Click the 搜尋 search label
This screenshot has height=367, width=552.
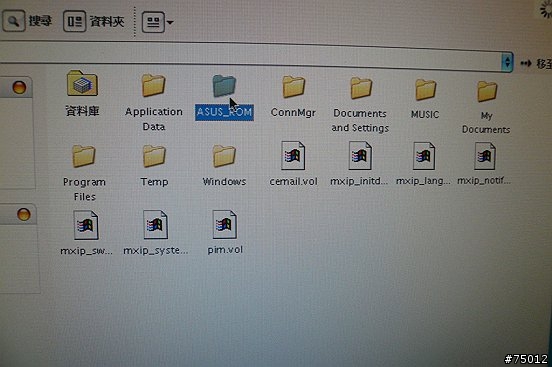[40, 21]
